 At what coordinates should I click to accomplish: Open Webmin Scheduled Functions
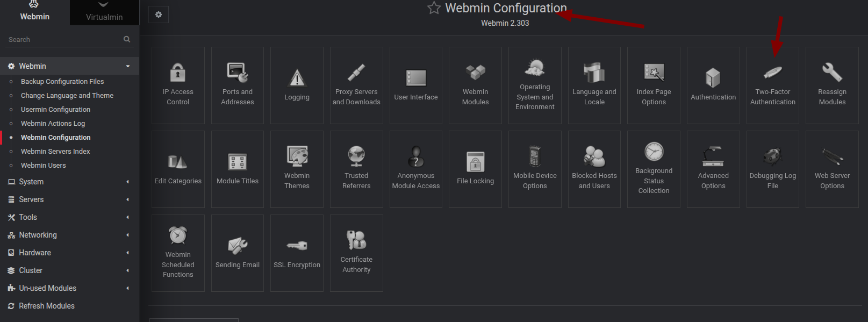[178, 253]
